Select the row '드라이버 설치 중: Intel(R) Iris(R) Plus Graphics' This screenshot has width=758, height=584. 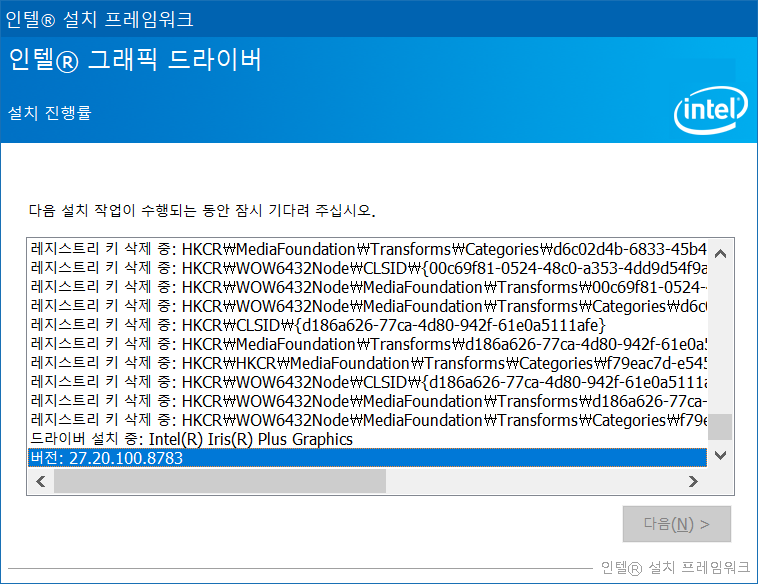point(367,439)
